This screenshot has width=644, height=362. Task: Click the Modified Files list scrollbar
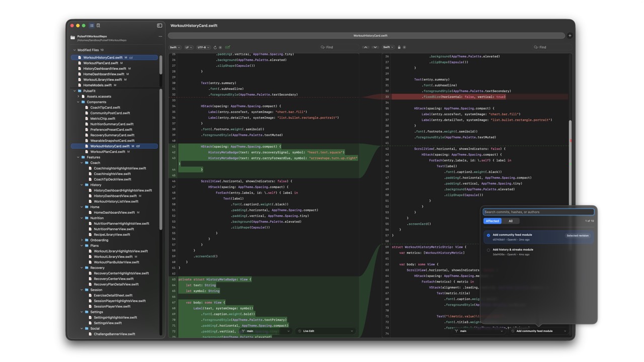pos(161,65)
